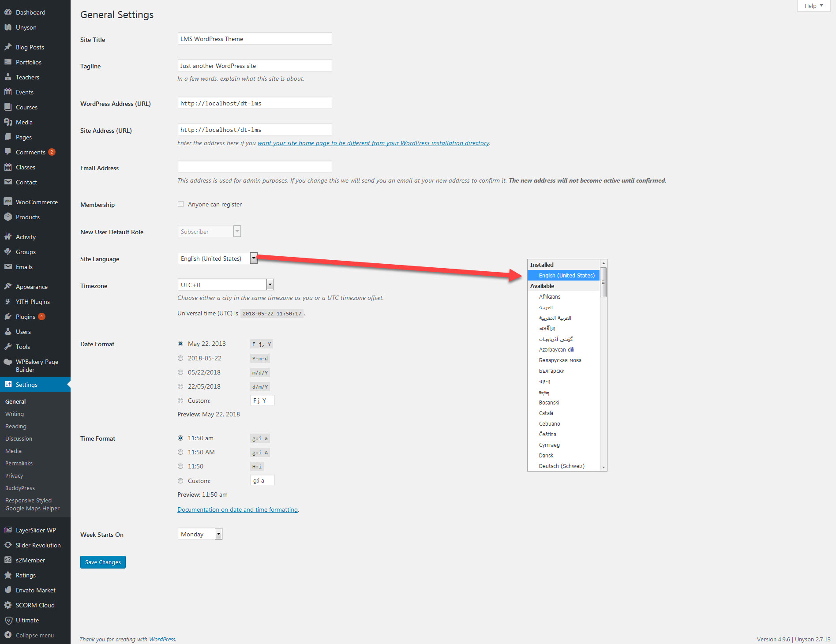This screenshot has width=836, height=644.
Task: Select the 2018-05-22 date format radio
Action: click(x=180, y=359)
